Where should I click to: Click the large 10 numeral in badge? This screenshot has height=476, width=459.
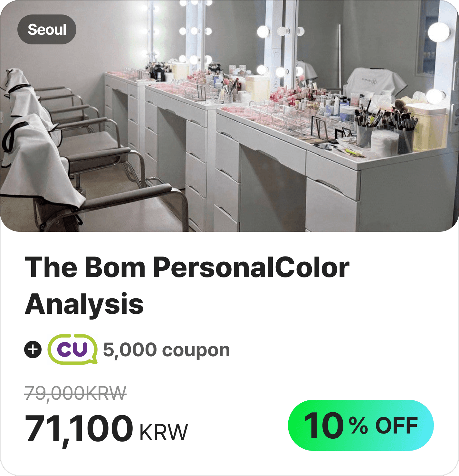click(325, 425)
